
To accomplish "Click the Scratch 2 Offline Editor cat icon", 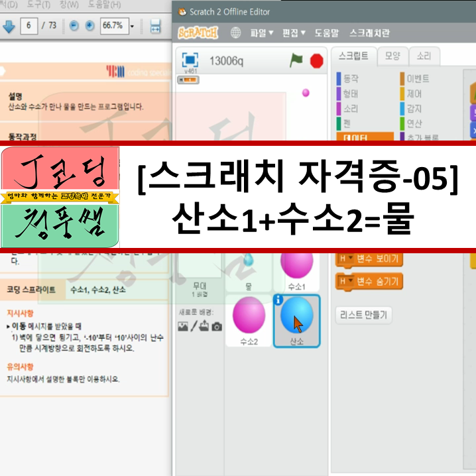I will coord(182,12).
